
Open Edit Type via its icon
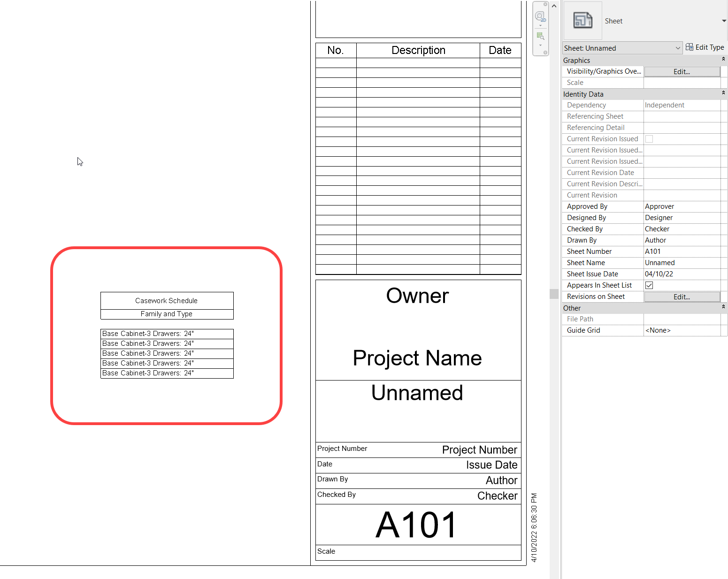(690, 47)
